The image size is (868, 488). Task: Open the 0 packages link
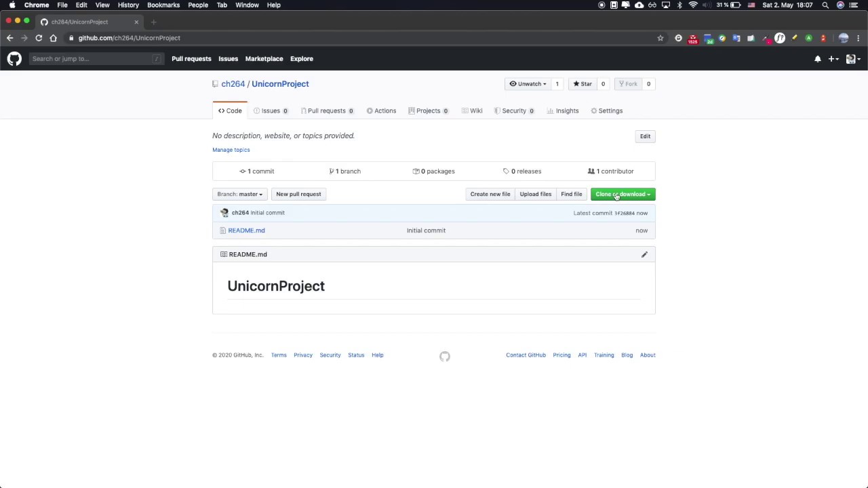(433, 171)
